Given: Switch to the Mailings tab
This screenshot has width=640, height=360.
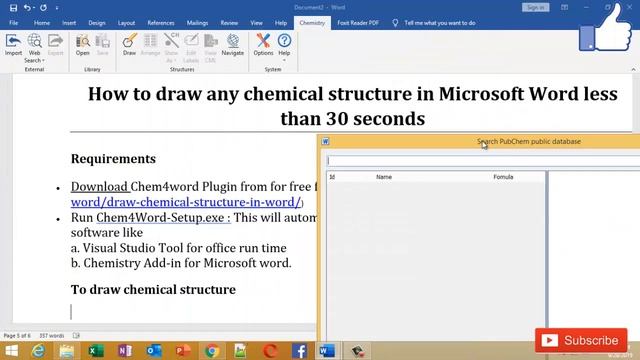Looking at the screenshot, I should (197, 23).
